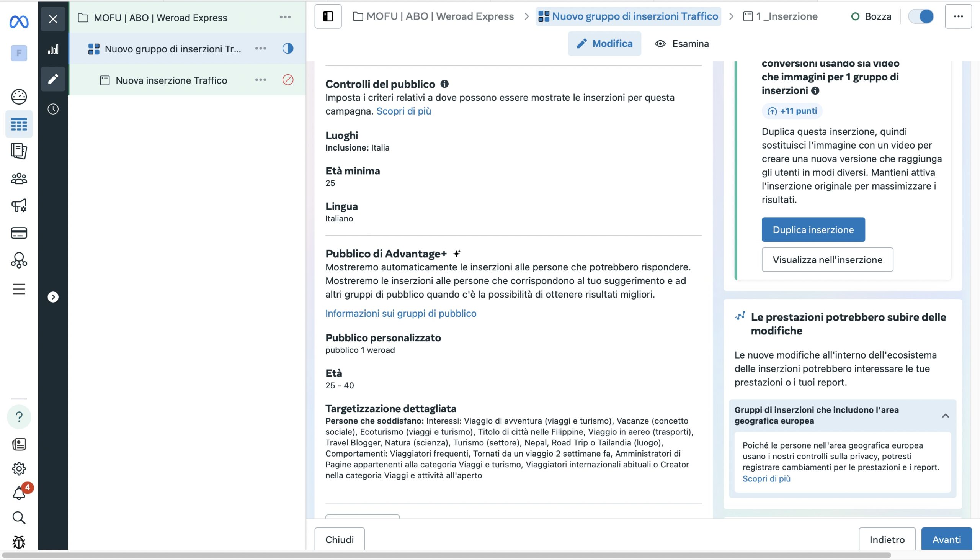
Task: Toggle the ad set on/off switch
Action: pyautogui.click(x=921, y=16)
